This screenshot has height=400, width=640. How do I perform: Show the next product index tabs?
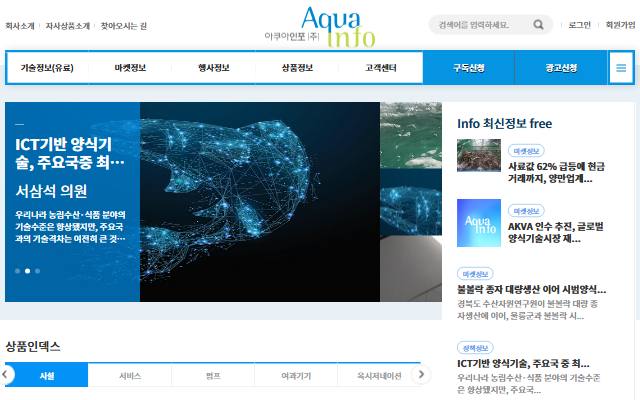[x=421, y=374]
